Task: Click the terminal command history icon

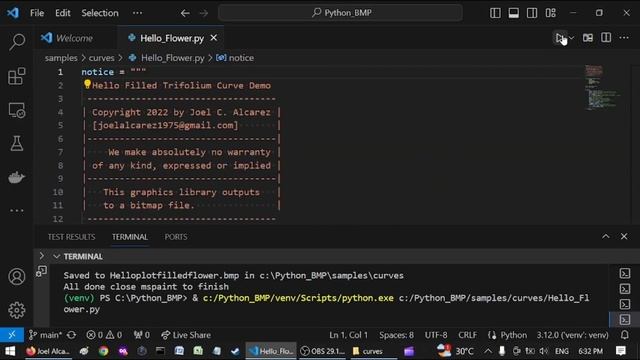Action: point(42,271)
